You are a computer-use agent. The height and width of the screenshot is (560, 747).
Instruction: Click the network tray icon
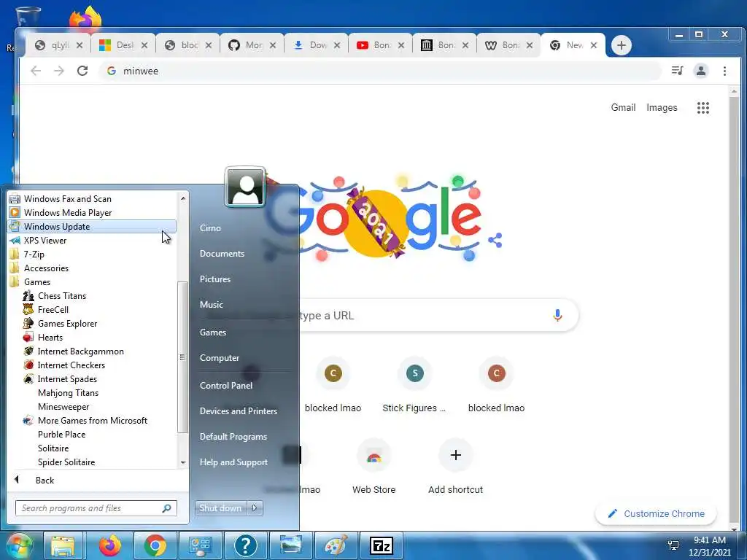pyautogui.click(x=673, y=545)
